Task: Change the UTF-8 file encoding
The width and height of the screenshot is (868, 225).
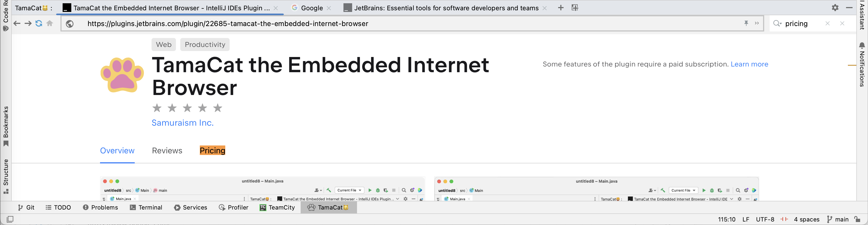Action: click(765, 219)
